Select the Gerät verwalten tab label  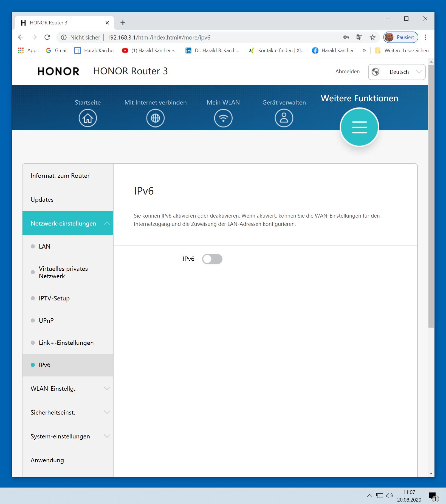click(x=284, y=102)
